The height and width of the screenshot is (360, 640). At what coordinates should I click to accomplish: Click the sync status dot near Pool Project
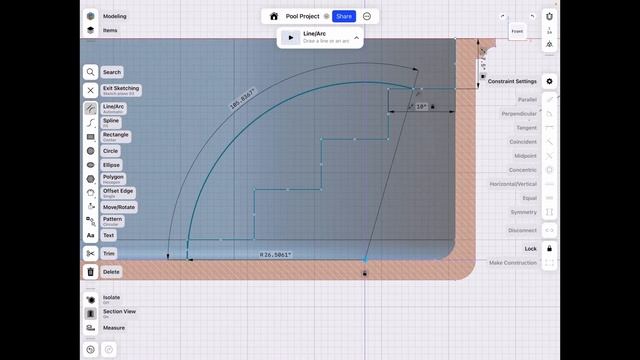point(326,16)
